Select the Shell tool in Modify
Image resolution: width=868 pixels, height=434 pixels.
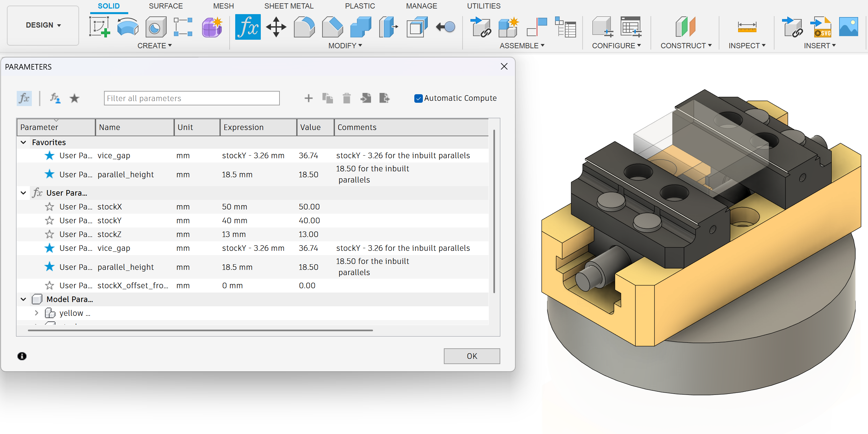point(417,27)
